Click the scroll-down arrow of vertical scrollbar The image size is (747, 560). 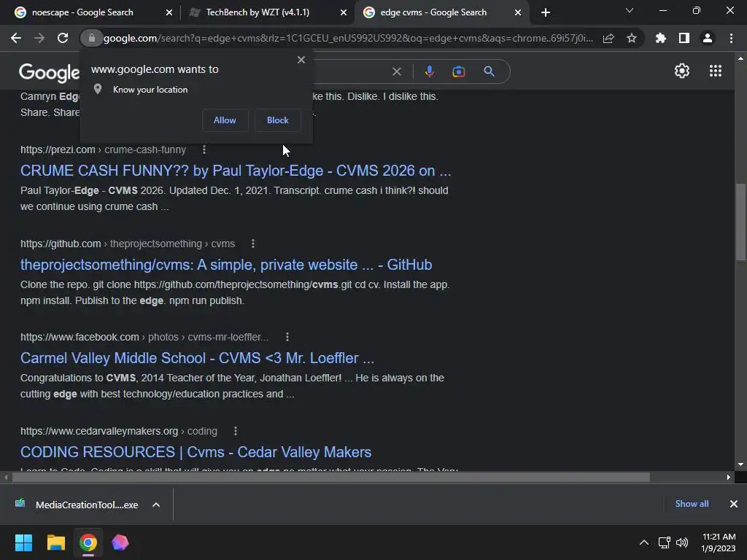tap(740, 464)
